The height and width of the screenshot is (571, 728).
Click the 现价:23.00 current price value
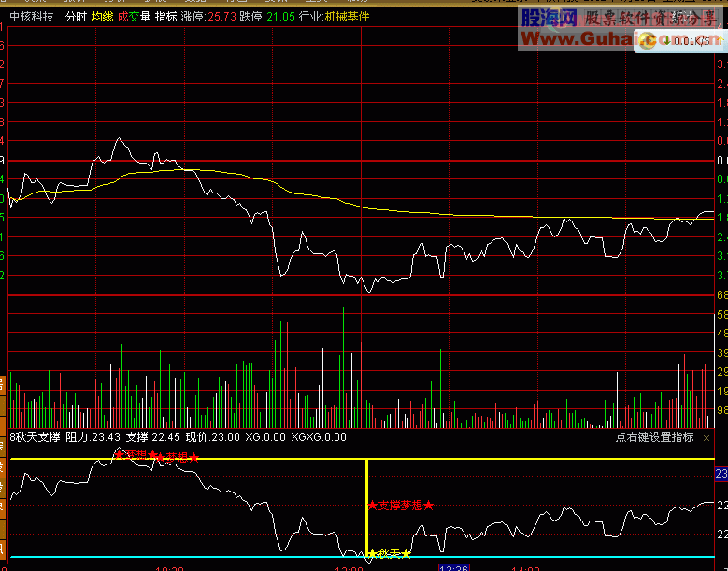tap(213, 437)
